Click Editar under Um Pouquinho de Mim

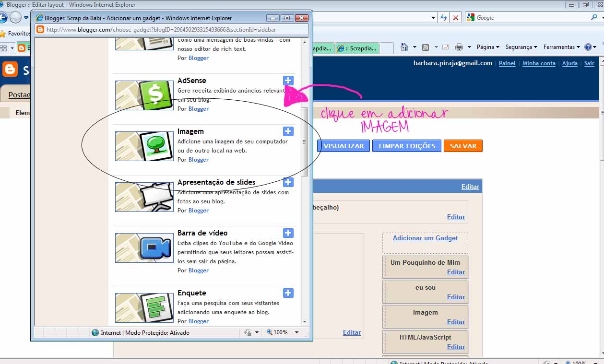pos(456,272)
